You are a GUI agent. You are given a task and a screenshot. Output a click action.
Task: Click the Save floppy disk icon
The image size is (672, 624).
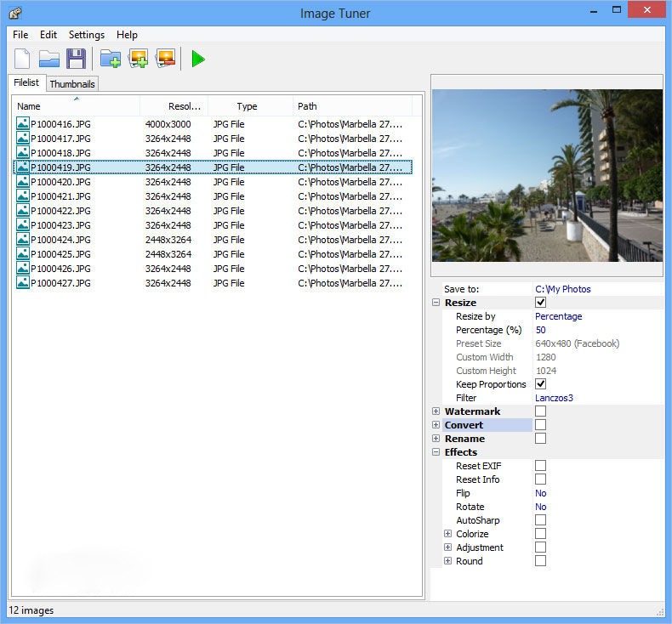click(x=76, y=59)
